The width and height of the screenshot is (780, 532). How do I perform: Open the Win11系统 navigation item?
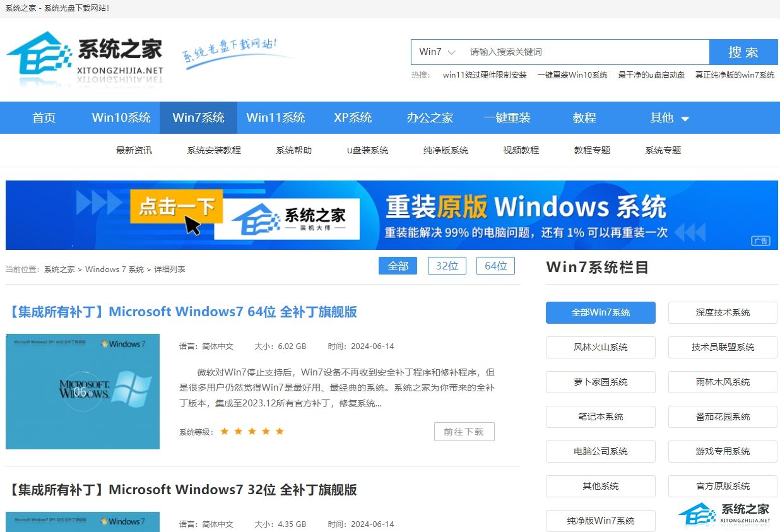[x=276, y=117]
